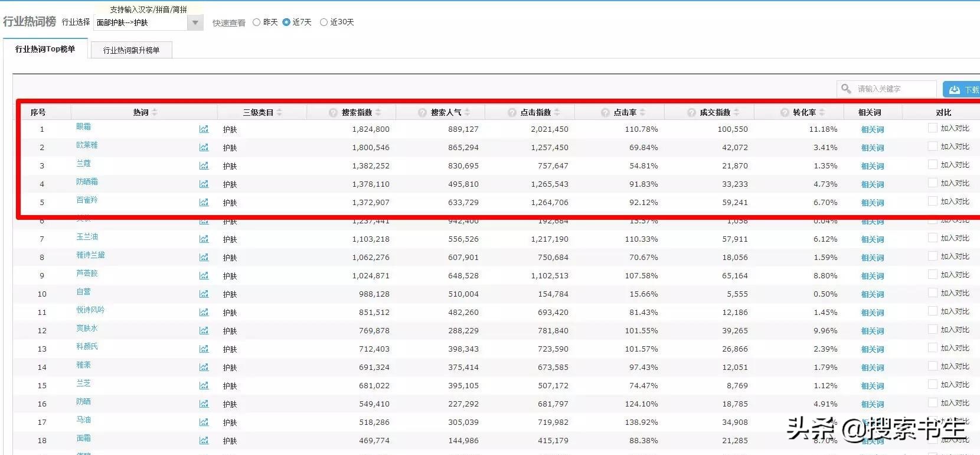
Task: Open trend chart icon for 防晒霜
Action: (x=204, y=184)
